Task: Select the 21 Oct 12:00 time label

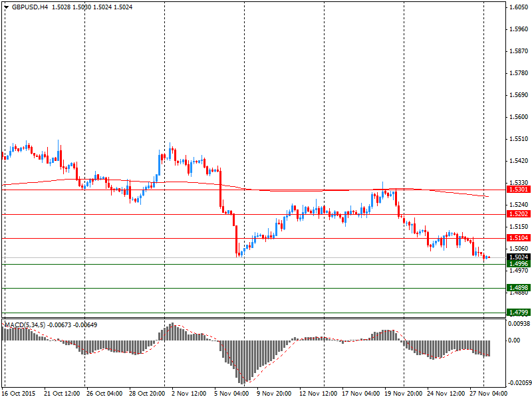Action: tap(62, 394)
